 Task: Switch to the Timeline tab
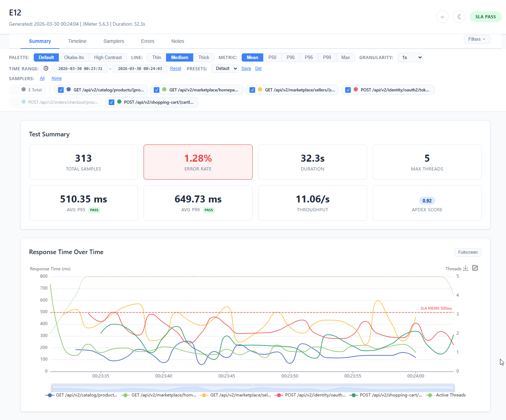click(x=77, y=41)
